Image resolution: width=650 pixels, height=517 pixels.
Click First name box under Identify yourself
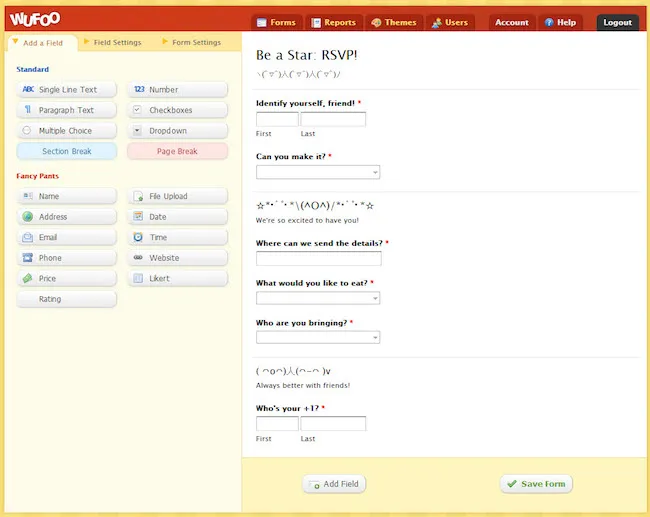coord(277,119)
